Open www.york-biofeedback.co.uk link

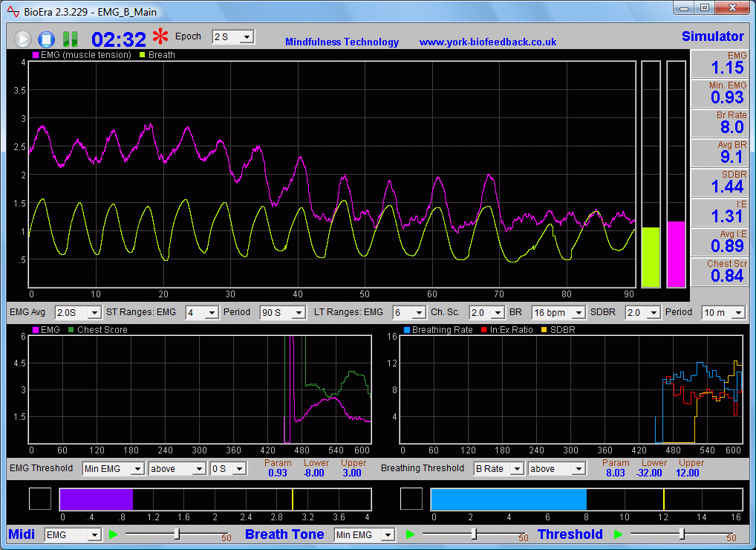coord(487,42)
